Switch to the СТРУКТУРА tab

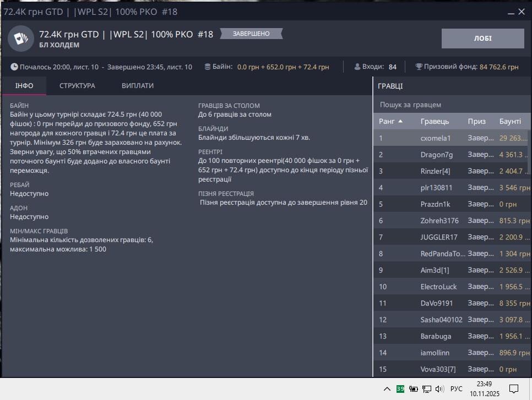click(x=77, y=86)
